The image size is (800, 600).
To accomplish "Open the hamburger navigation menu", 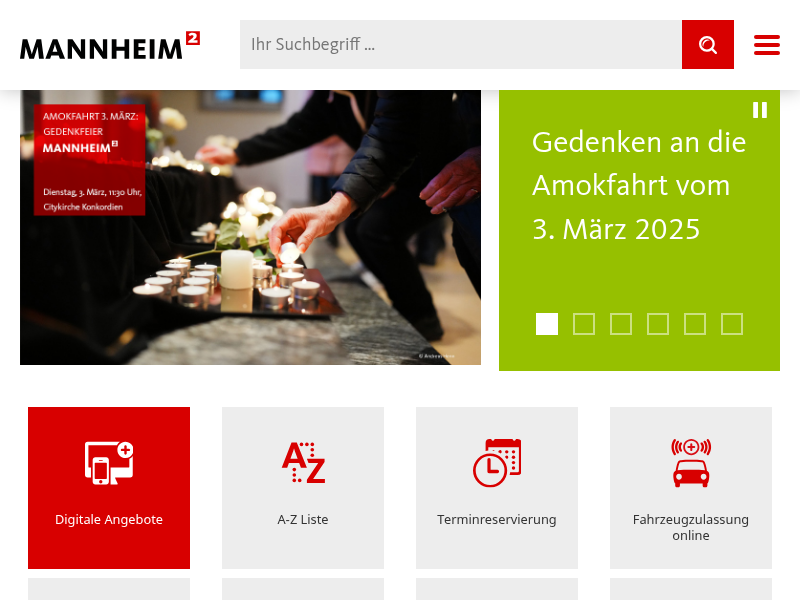I will point(767,45).
